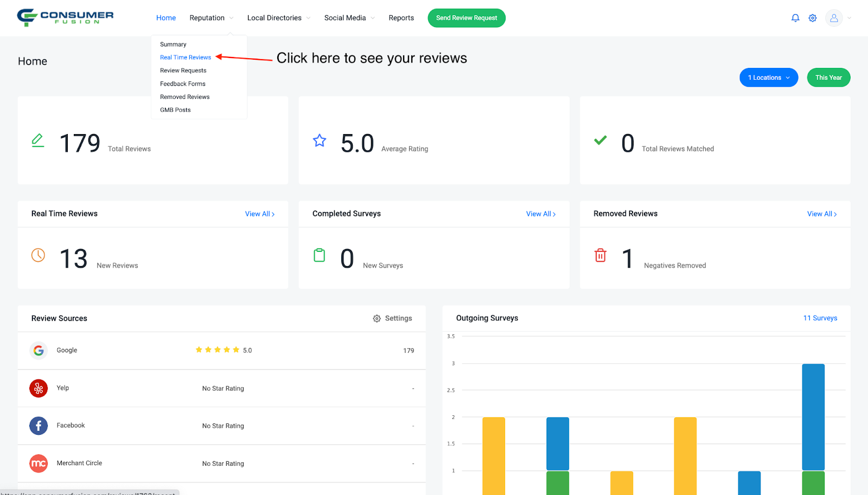Expand the Local Directories menu chevron
The width and height of the screenshot is (868, 495).
308,18
